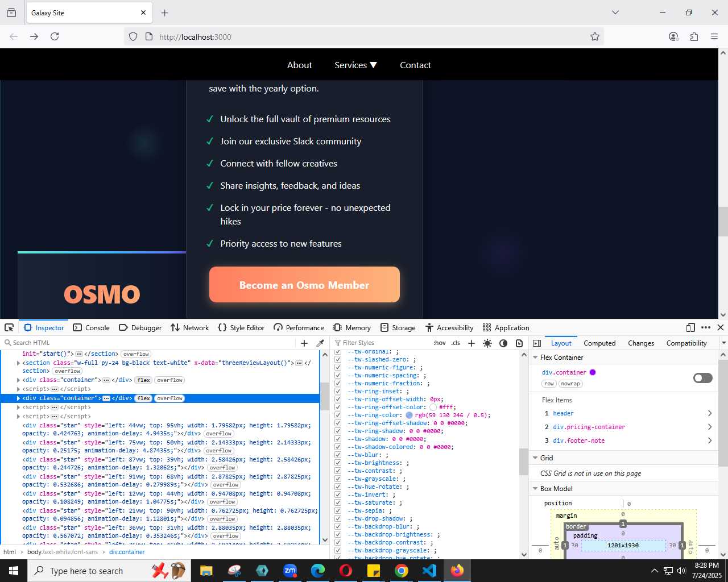The image size is (728, 582).
Task: Toggle the div.container flexbox overlay switch
Action: tap(703, 378)
